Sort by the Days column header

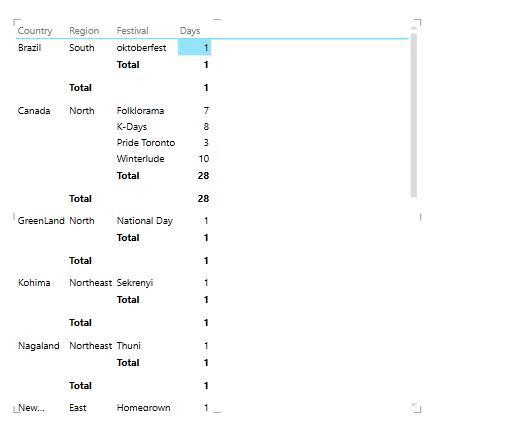(x=190, y=31)
